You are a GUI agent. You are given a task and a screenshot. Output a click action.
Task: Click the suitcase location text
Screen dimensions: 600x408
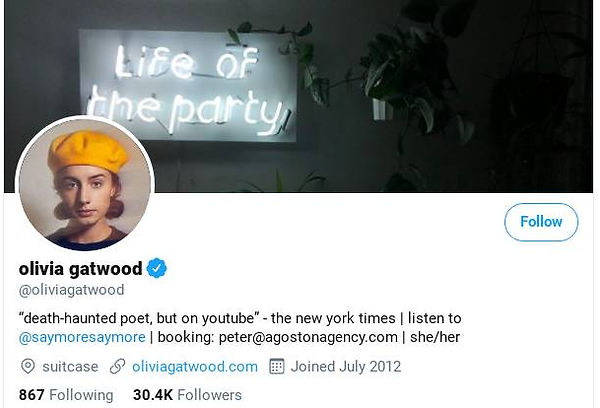[70, 367]
